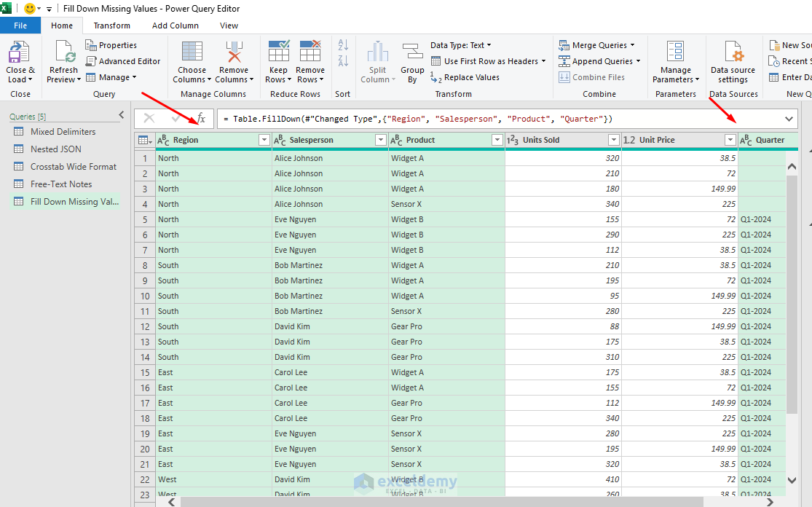Click the 1.2 data type icon on Unit Price

[629, 141]
